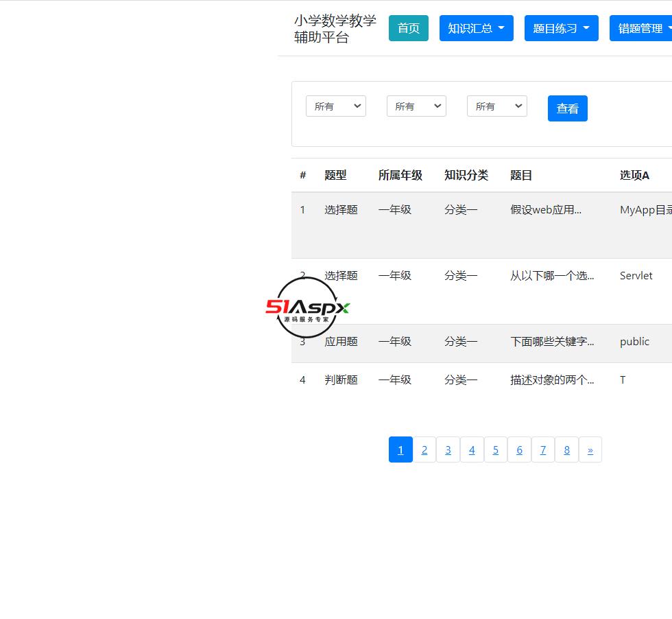The height and width of the screenshot is (619, 672).
Task: Open question 假设web应用 in row 1
Action: 546,209
